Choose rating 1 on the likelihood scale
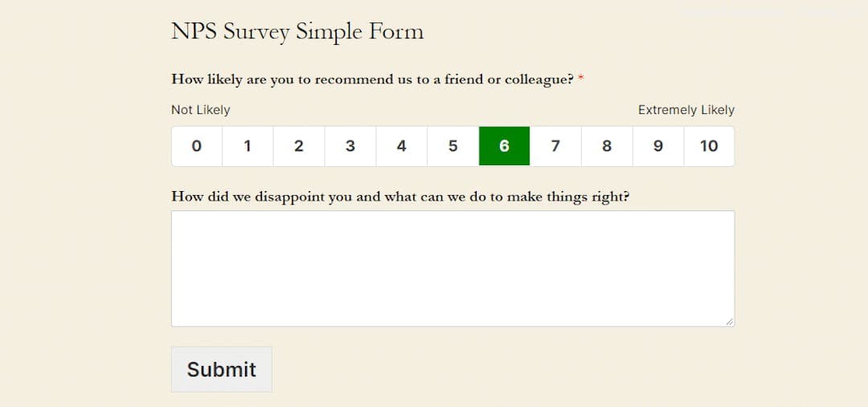The height and width of the screenshot is (407, 868). click(248, 146)
